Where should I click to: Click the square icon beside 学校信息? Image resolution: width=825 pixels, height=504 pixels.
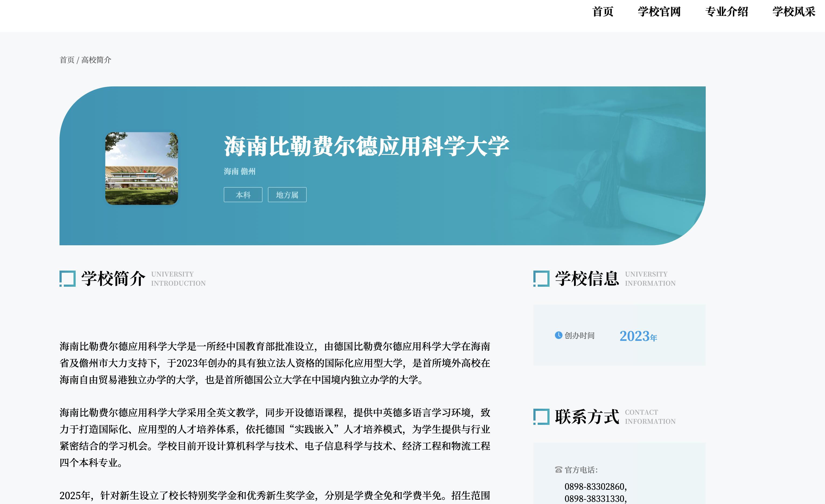coord(541,279)
